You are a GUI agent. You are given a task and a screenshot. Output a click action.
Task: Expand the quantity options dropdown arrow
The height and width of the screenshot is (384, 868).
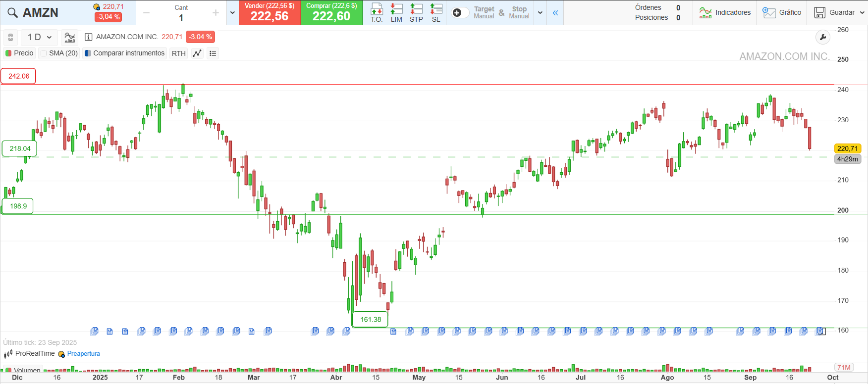tap(232, 13)
